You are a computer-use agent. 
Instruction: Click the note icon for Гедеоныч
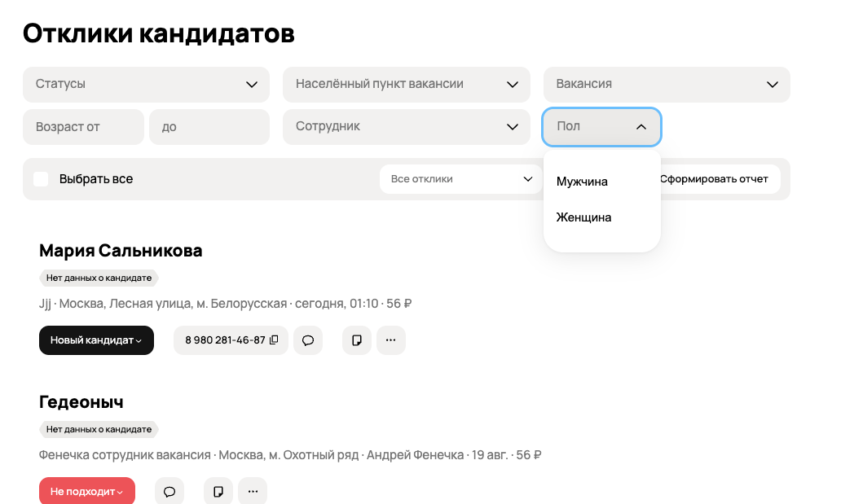coord(218,492)
